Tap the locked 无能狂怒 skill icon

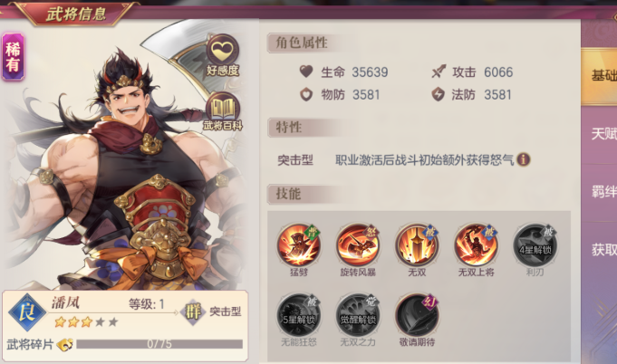coord(299,315)
